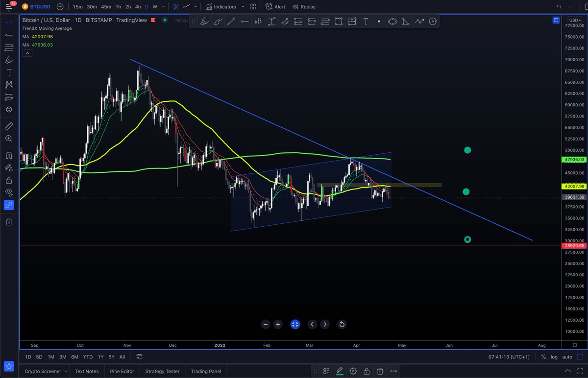Remove drawings with the sidebar trash icon

(x=9, y=222)
